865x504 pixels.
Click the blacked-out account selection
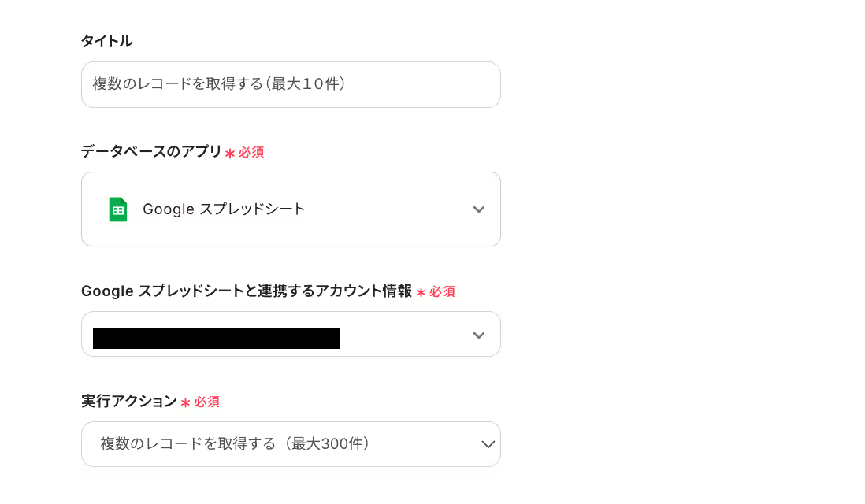coord(217,338)
